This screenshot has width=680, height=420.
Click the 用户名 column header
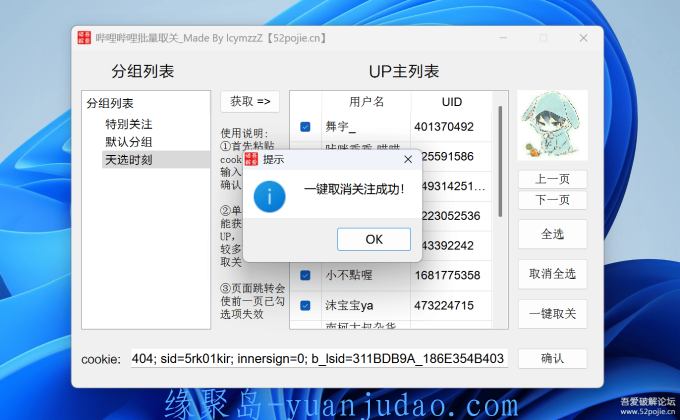(x=366, y=102)
